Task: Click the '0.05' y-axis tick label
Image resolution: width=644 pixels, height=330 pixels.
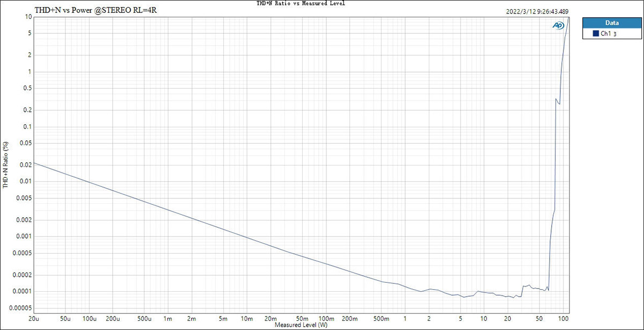Action: 26,143
